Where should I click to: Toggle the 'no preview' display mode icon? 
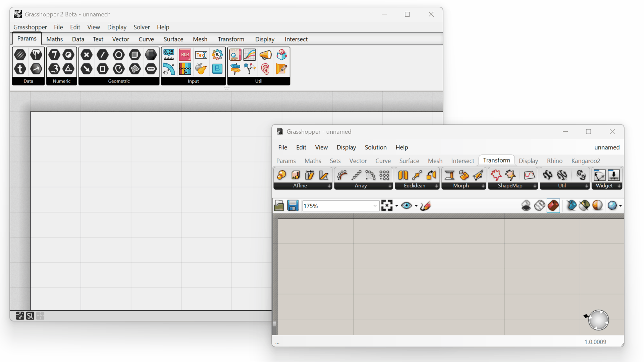[x=526, y=205]
